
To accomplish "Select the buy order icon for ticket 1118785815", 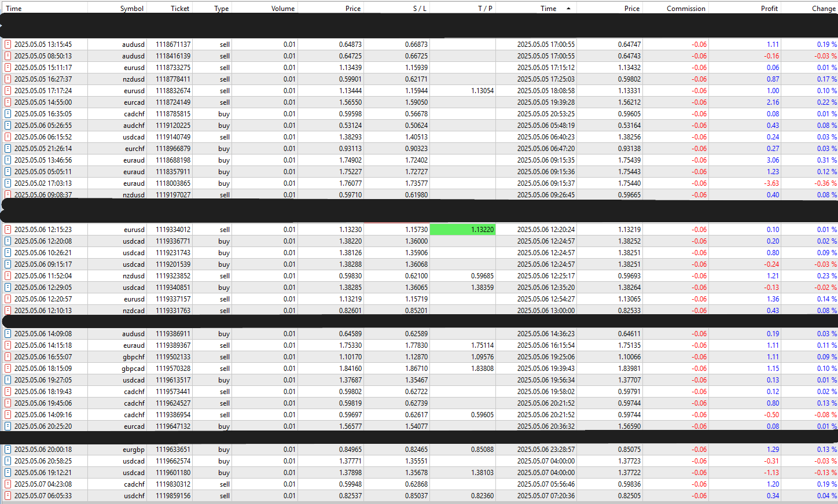I will click(x=8, y=114).
